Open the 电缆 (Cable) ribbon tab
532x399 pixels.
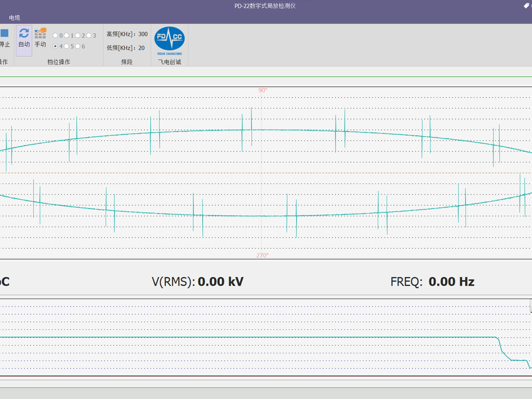click(15, 18)
